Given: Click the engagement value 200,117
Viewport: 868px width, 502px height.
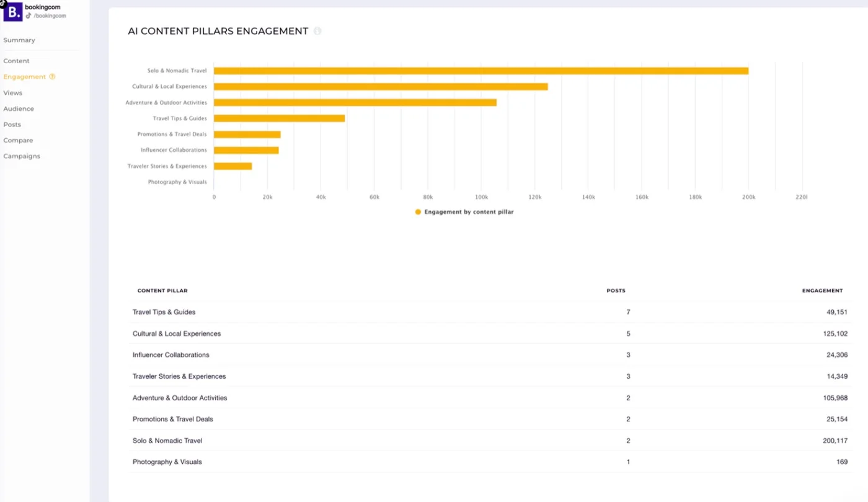Looking at the screenshot, I should click(835, 441).
